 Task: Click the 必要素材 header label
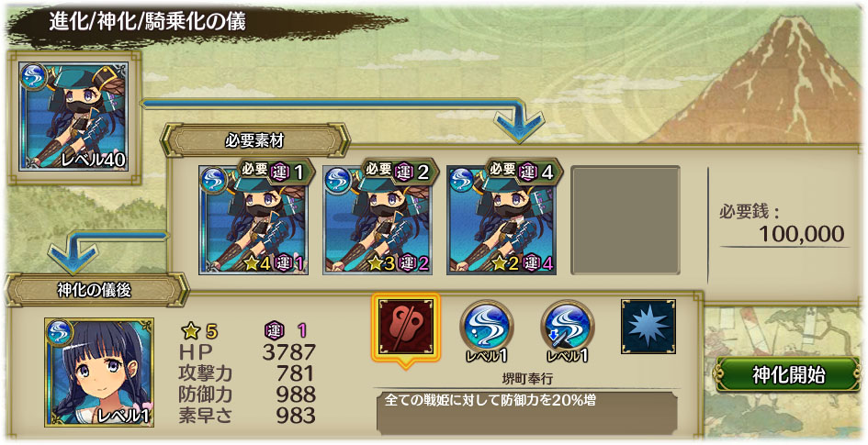pyautogui.click(x=254, y=140)
